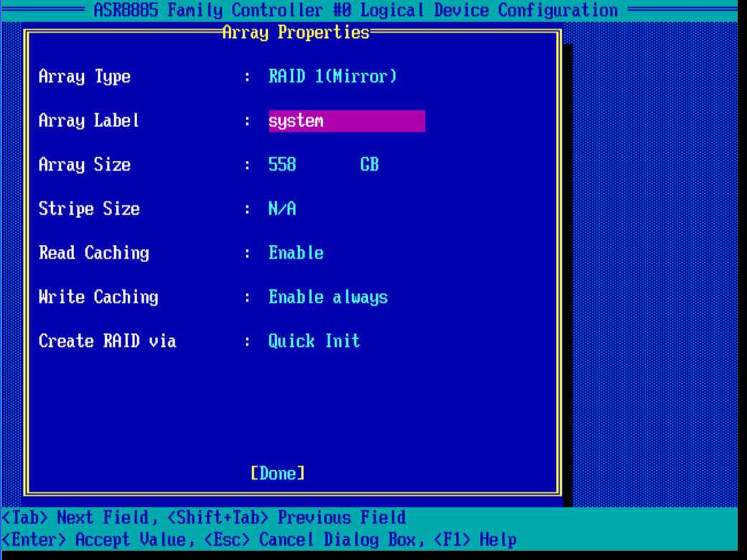747x560 pixels.
Task: Select the Array Label field containing 'system'
Action: click(346, 121)
